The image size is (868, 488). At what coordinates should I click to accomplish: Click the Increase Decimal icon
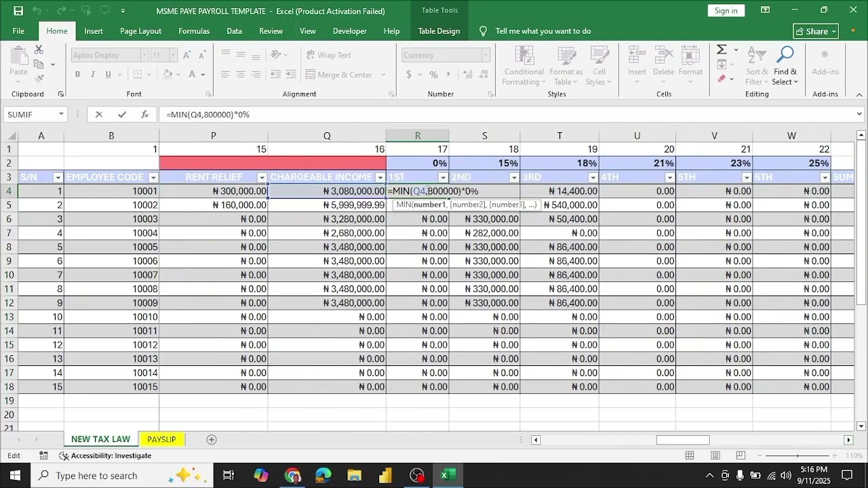pyautogui.click(x=467, y=75)
